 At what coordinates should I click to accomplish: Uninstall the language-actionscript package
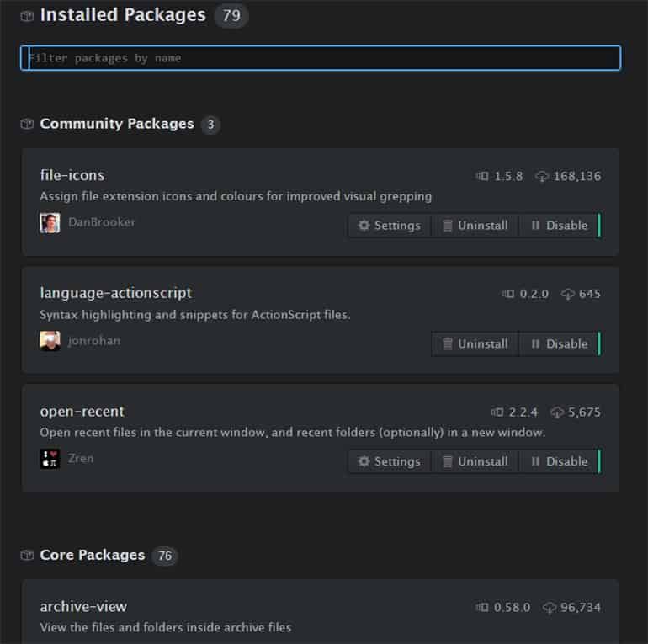[x=475, y=344]
